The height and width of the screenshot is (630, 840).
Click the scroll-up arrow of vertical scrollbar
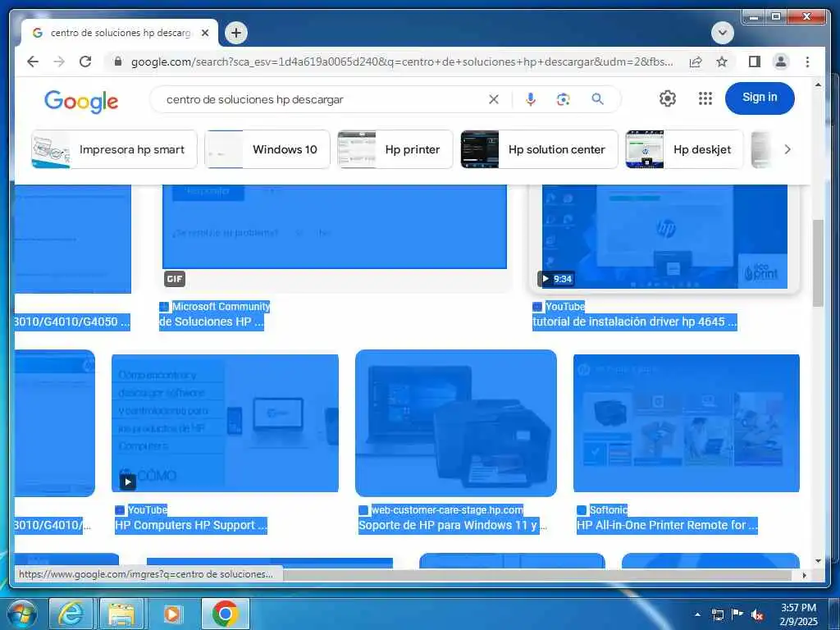click(818, 84)
